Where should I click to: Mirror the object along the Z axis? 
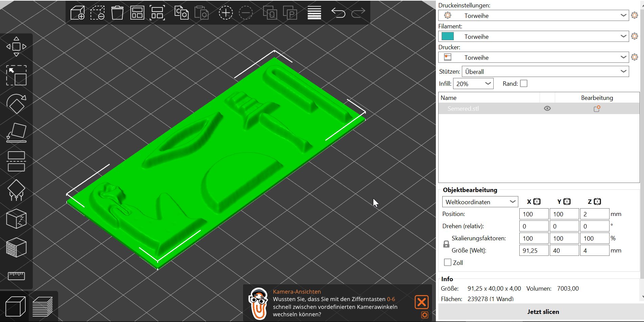(x=597, y=202)
